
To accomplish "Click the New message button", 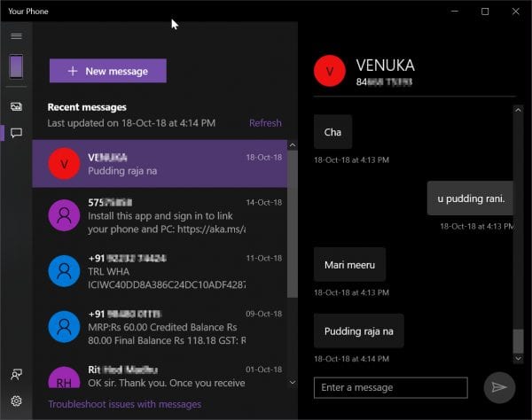I will coord(108,71).
